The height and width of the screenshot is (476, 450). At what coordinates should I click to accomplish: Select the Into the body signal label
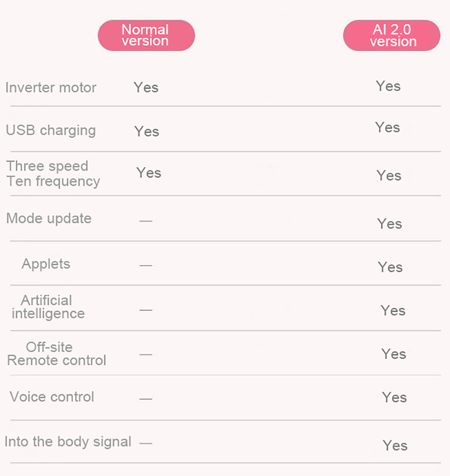tap(68, 442)
